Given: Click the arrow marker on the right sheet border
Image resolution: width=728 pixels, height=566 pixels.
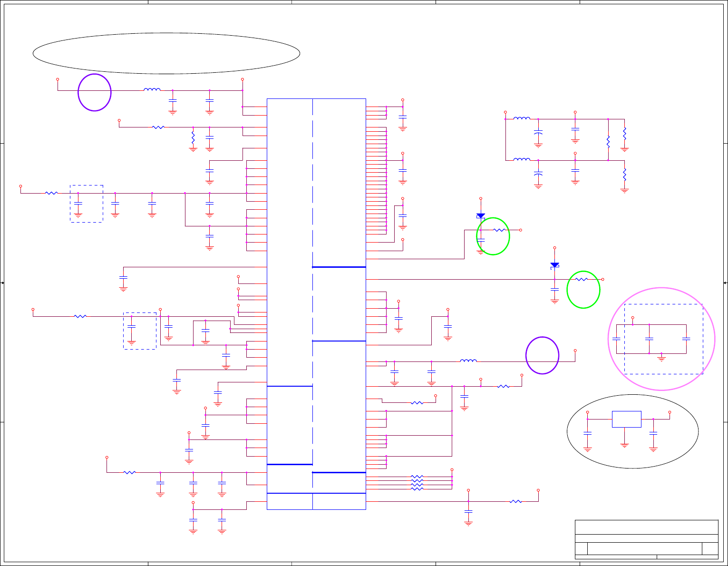Looking at the screenshot, I should click(725, 283).
